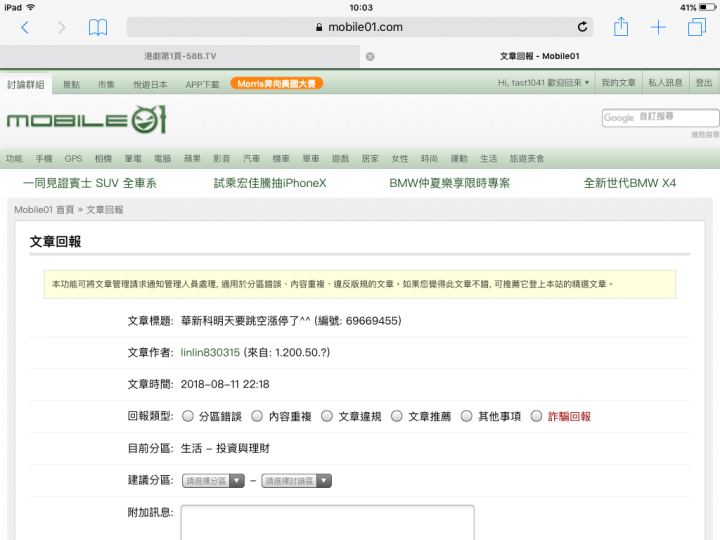Open the 全新世代BMW X4 ad link
Image resolution: width=720 pixels, height=540 pixels.
click(x=630, y=183)
